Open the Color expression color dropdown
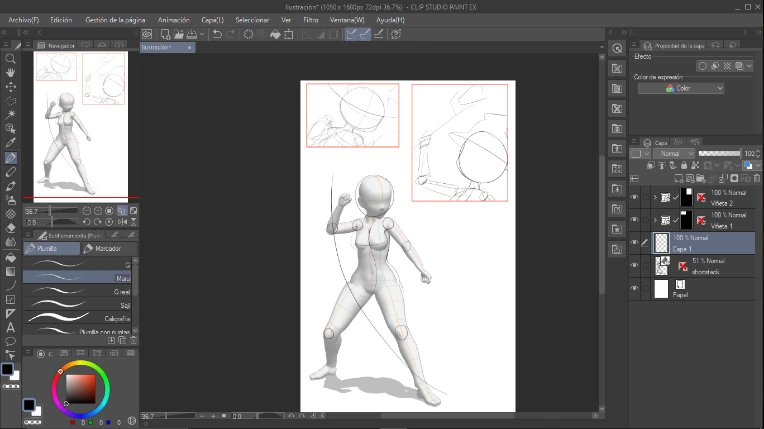The height and width of the screenshot is (429, 764). (681, 88)
